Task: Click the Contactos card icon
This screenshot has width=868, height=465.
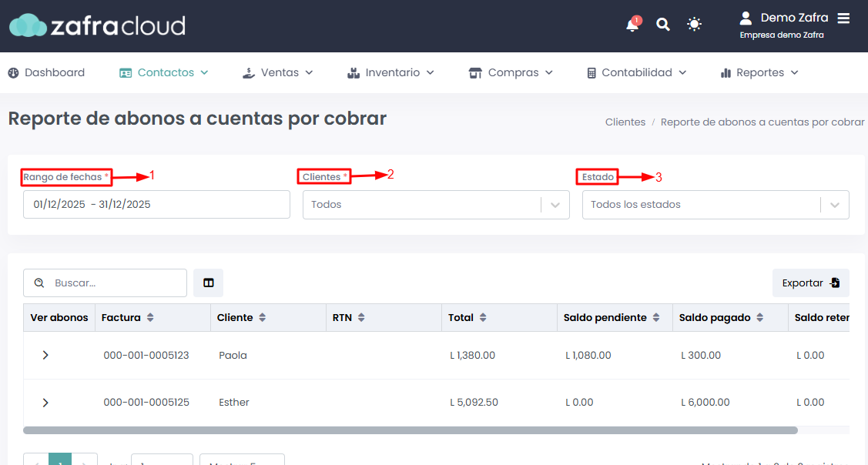Action: tap(126, 73)
